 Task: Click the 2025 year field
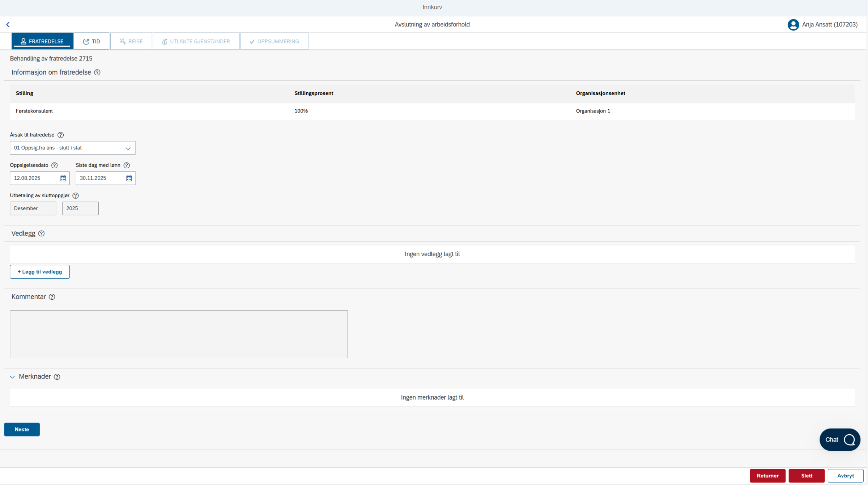click(x=80, y=209)
